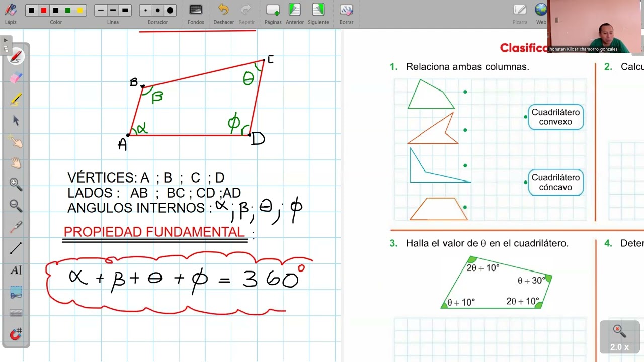Click the orange trapezoid figure in exercise 1

click(x=439, y=209)
